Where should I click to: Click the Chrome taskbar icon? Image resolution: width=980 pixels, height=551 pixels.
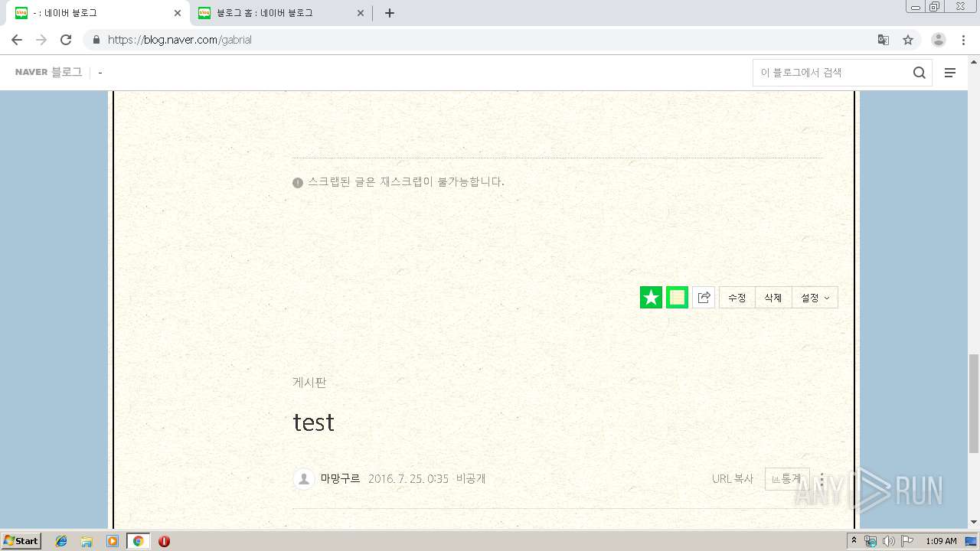point(138,541)
